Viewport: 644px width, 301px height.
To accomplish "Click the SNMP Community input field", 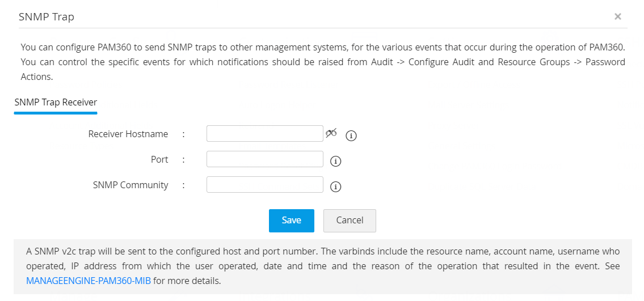I will pos(264,185).
